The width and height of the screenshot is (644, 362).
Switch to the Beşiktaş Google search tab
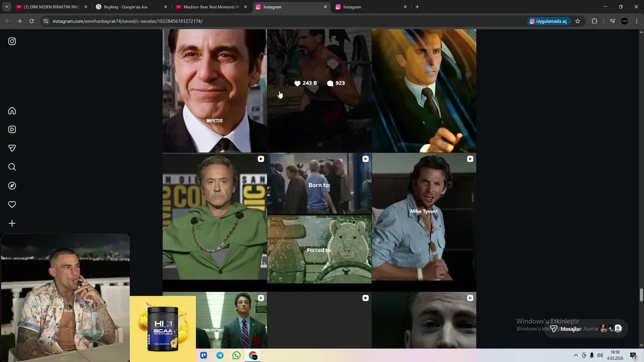[x=131, y=7]
